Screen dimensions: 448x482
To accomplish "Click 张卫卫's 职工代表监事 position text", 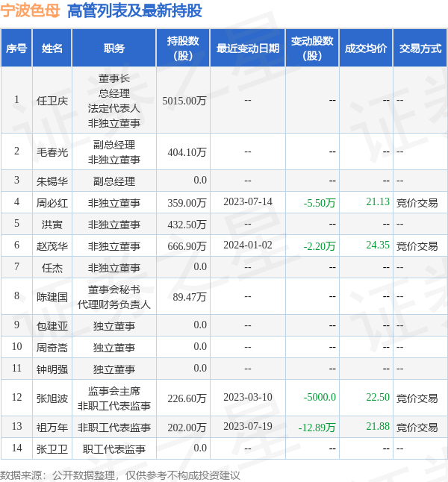I will click(114, 449).
